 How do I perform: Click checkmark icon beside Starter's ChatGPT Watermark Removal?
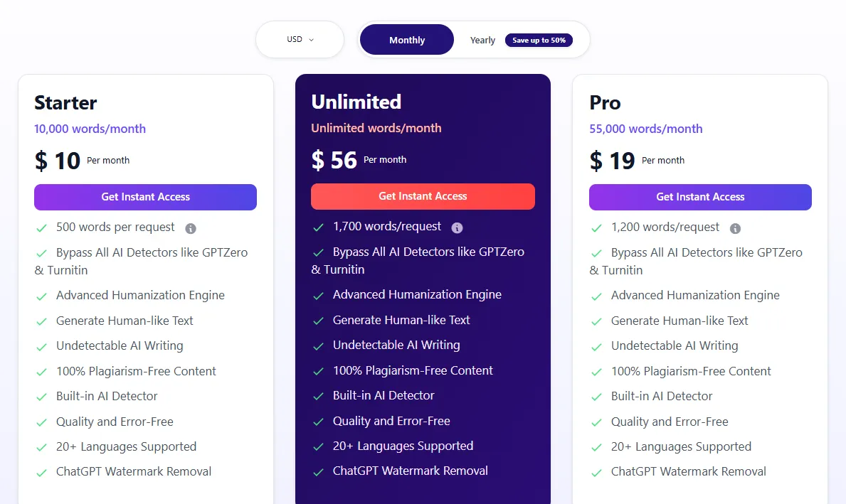click(41, 473)
